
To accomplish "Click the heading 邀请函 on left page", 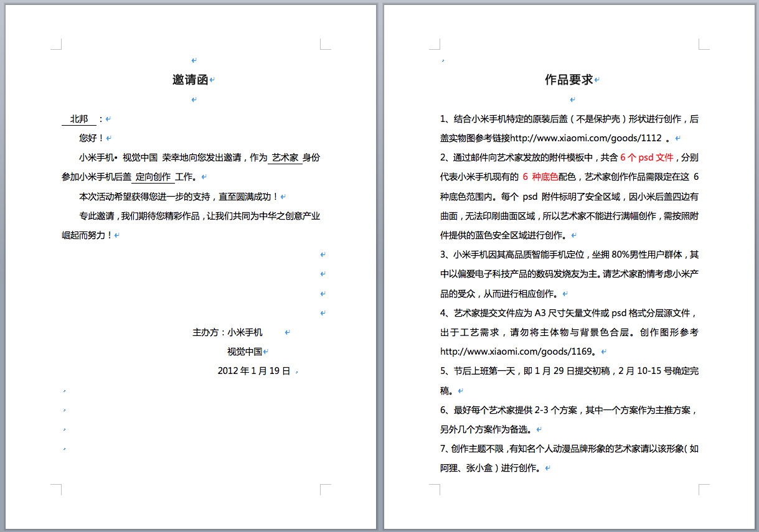I will (x=190, y=80).
